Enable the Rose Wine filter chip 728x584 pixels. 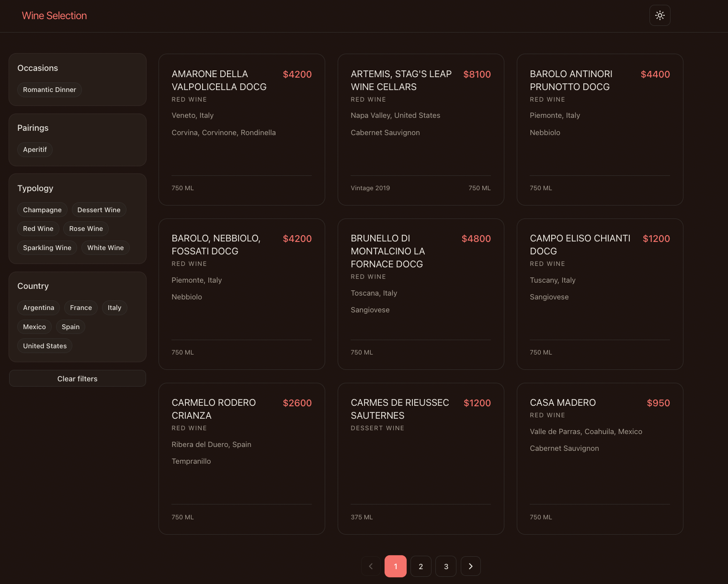[86, 229]
